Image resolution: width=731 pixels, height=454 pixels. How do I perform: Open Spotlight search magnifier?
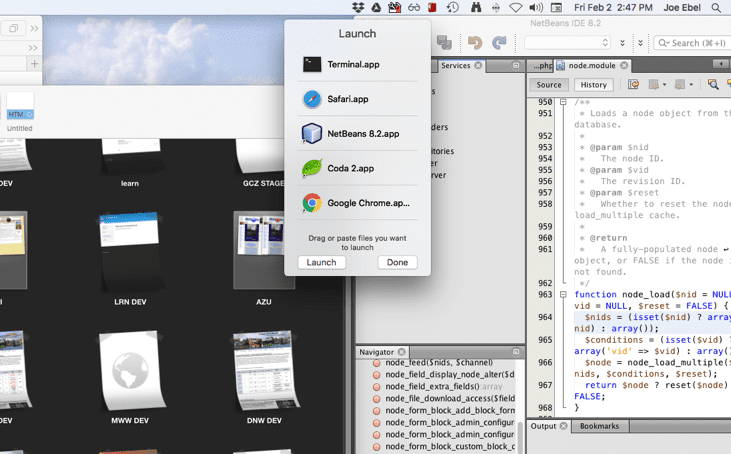[716, 7]
